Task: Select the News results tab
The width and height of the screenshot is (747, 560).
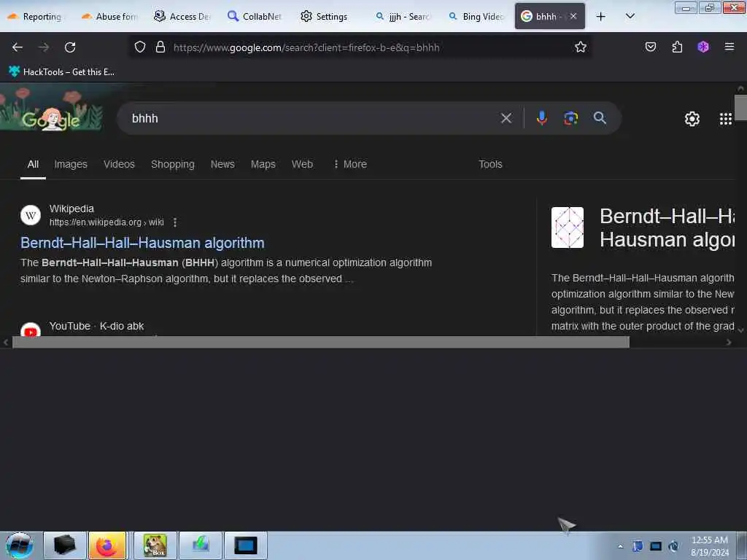Action: click(x=222, y=164)
